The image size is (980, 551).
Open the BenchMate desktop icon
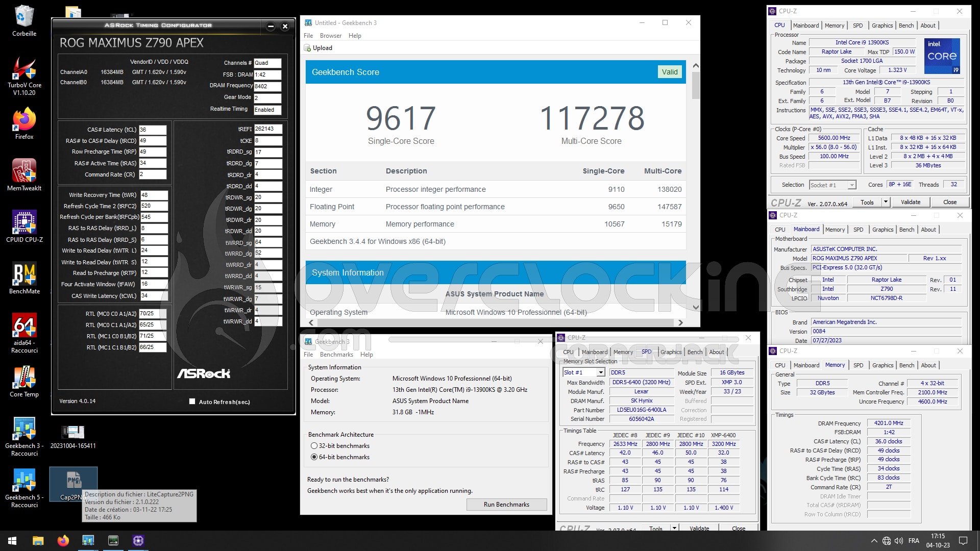click(x=24, y=278)
